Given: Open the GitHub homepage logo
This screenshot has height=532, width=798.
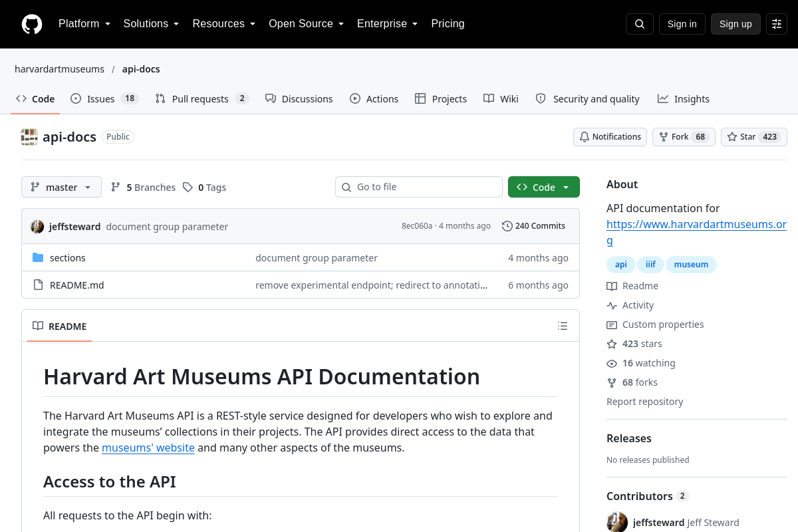Looking at the screenshot, I should pos(32,24).
